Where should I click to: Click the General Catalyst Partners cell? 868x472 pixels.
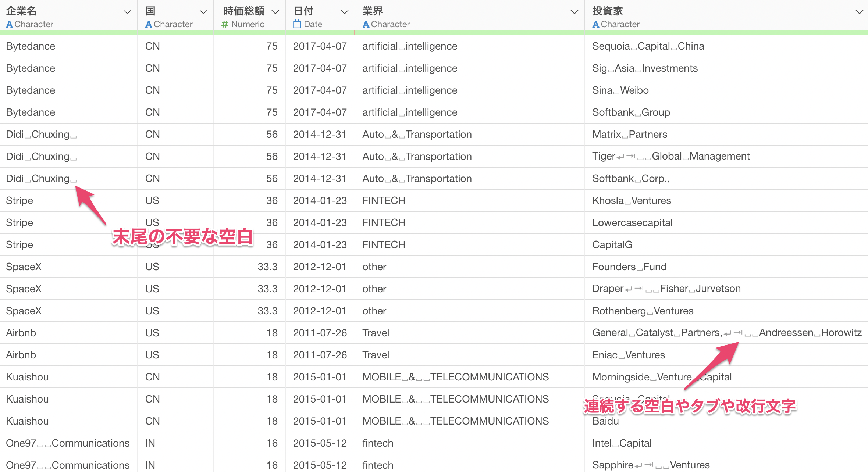click(x=727, y=333)
